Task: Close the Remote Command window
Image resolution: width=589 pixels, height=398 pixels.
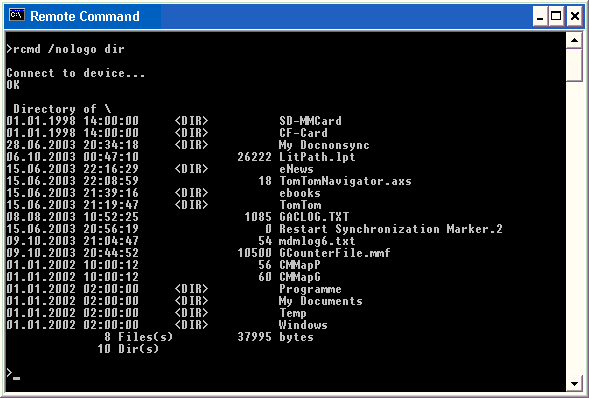Action: tap(575, 17)
